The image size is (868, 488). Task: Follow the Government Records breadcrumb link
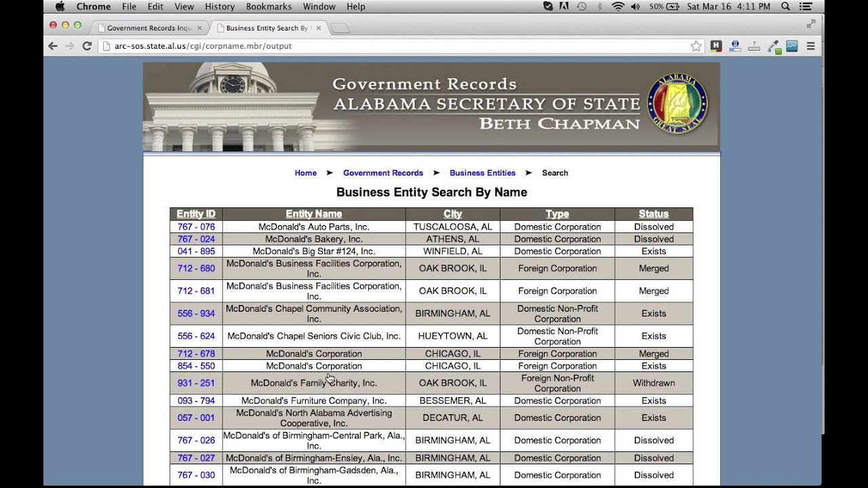[x=383, y=173]
